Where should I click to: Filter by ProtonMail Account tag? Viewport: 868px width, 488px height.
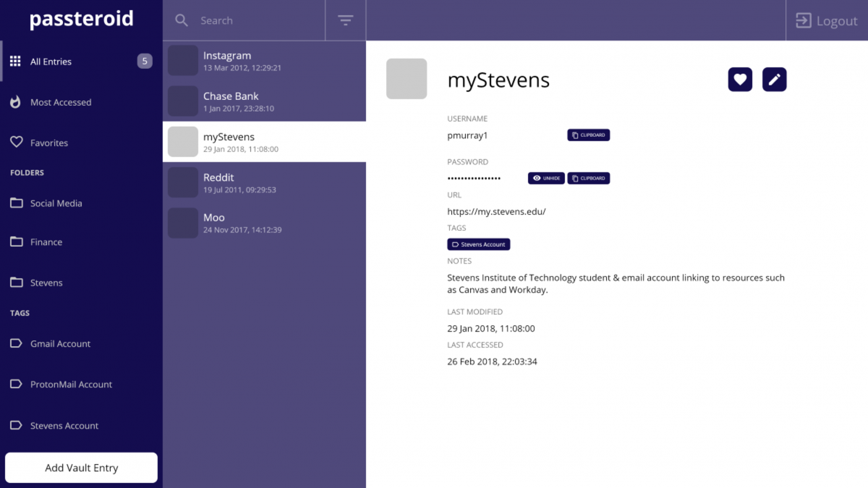click(x=71, y=384)
